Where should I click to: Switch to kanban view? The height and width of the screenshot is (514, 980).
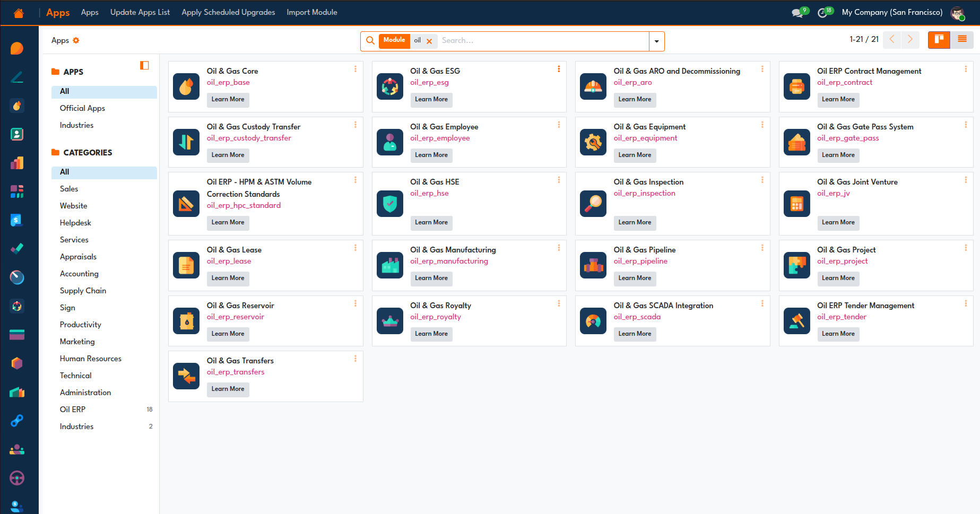[939, 39]
